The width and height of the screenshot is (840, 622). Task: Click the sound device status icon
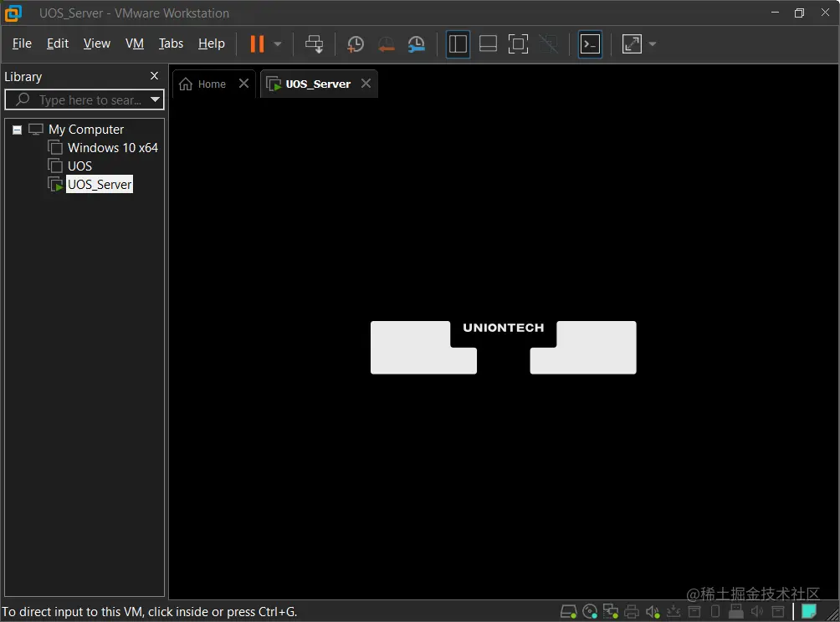point(653,611)
